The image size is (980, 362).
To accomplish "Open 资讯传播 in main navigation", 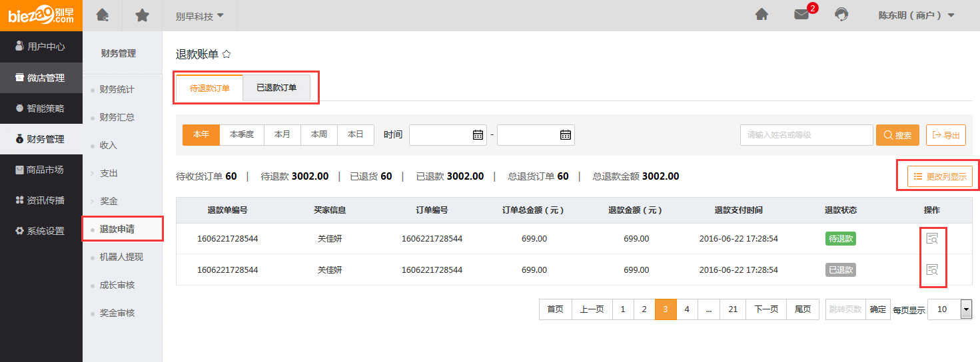I will [x=41, y=200].
